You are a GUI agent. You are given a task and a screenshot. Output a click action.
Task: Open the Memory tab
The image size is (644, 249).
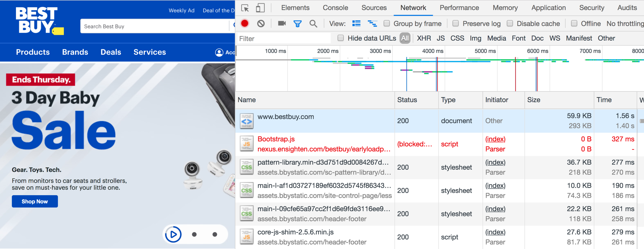505,8
